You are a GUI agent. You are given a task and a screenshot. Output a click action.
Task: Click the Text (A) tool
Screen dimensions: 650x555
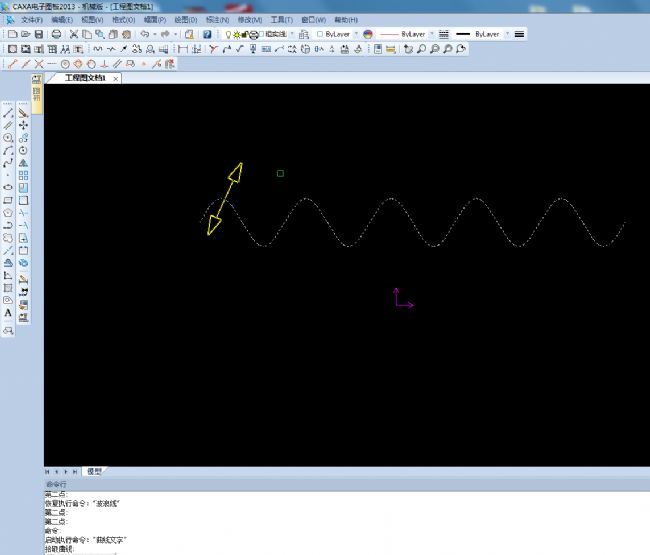9,312
